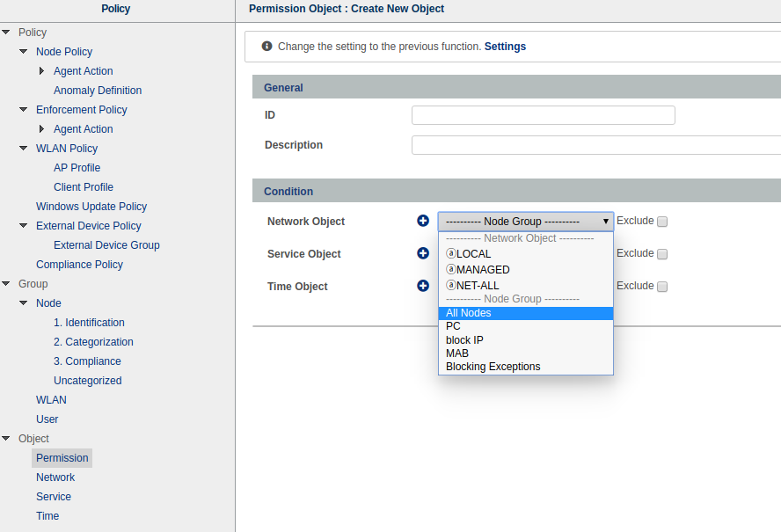Click the Description text field
781x532 pixels.
click(595, 145)
